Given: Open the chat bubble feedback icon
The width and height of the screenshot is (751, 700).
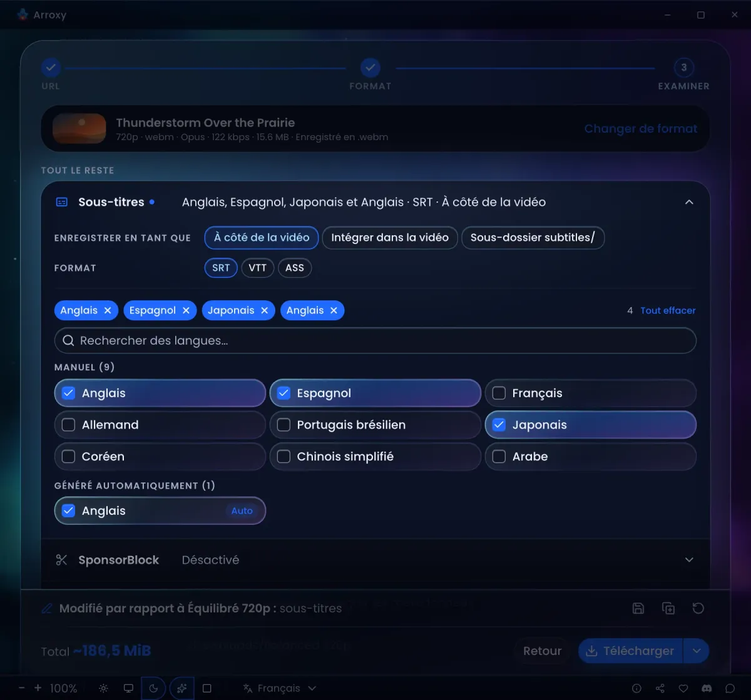Looking at the screenshot, I should coord(730,688).
